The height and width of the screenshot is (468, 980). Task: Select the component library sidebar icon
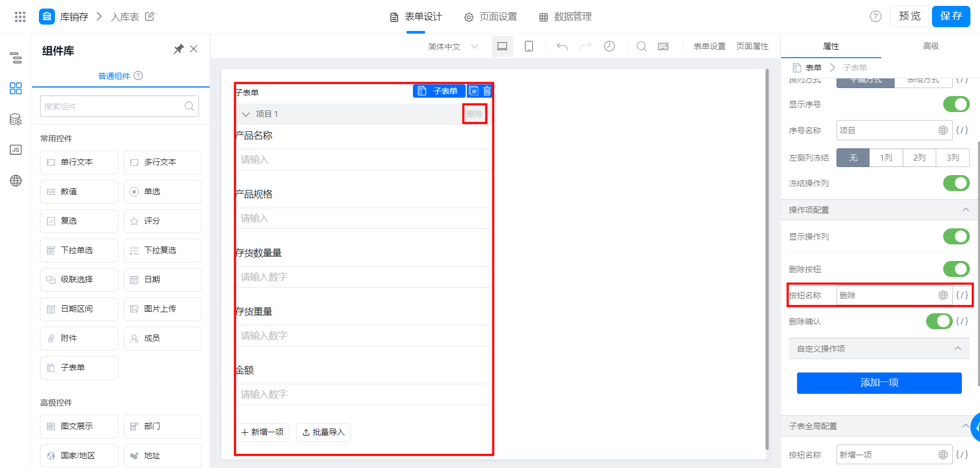click(x=16, y=88)
